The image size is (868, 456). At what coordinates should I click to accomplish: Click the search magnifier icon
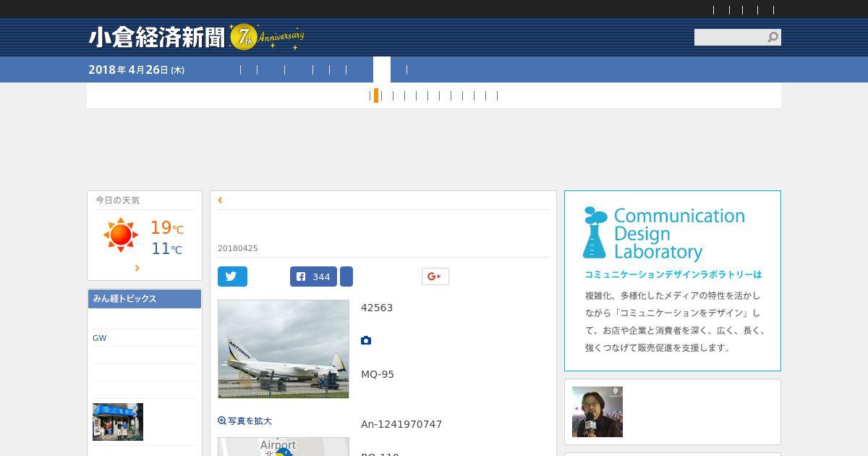coord(773,37)
